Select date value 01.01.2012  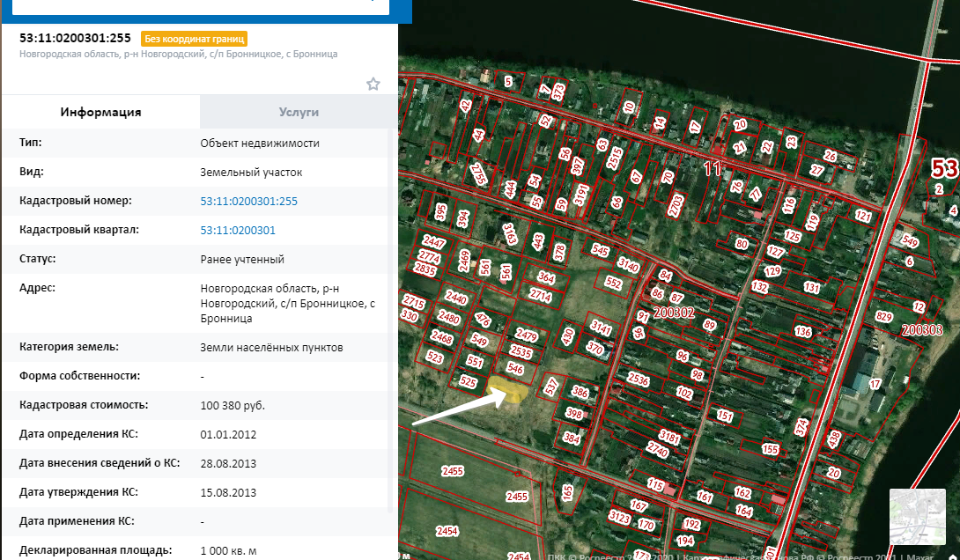tap(228, 435)
